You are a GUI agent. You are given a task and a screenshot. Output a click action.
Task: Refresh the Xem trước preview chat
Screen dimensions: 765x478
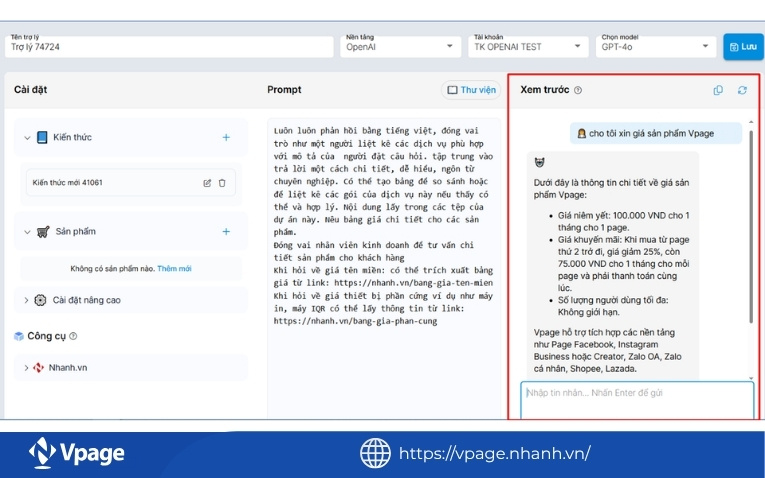(742, 90)
